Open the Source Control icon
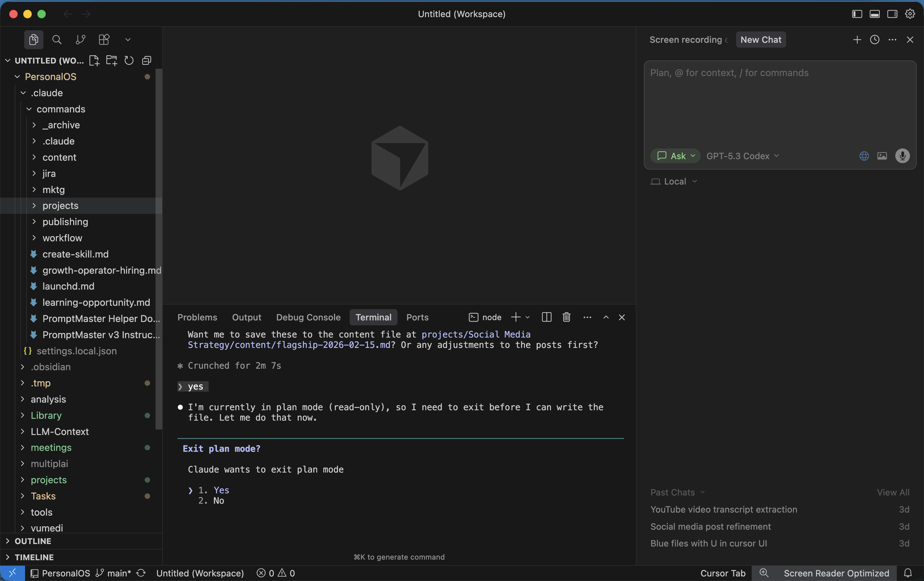Screen dimensions: 924x581 point(80,39)
